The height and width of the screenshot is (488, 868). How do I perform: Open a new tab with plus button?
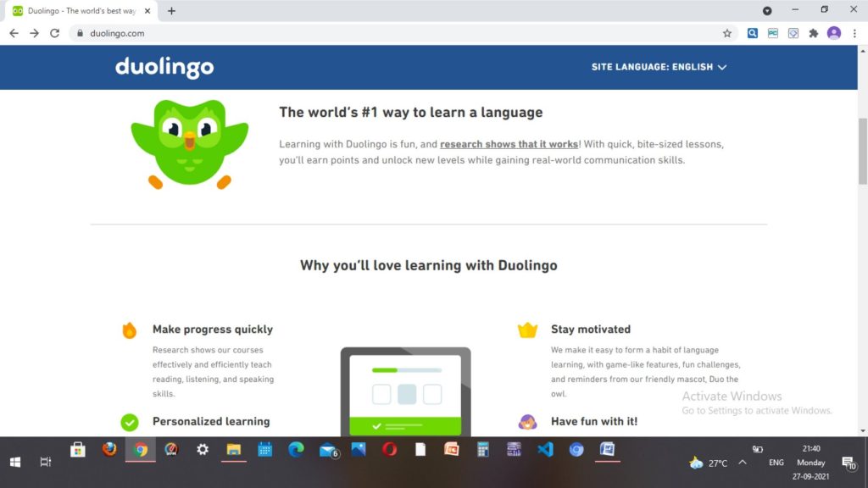(x=171, y=11)
